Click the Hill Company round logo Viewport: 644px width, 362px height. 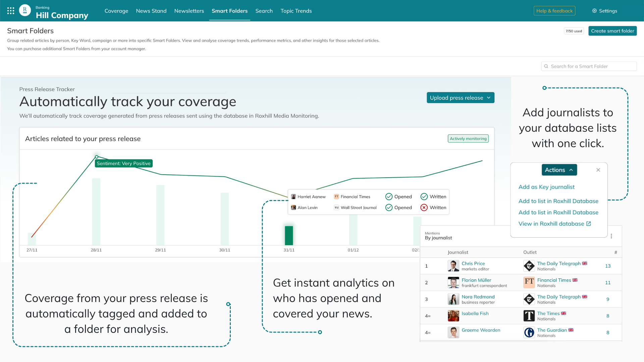coord(25,10)
